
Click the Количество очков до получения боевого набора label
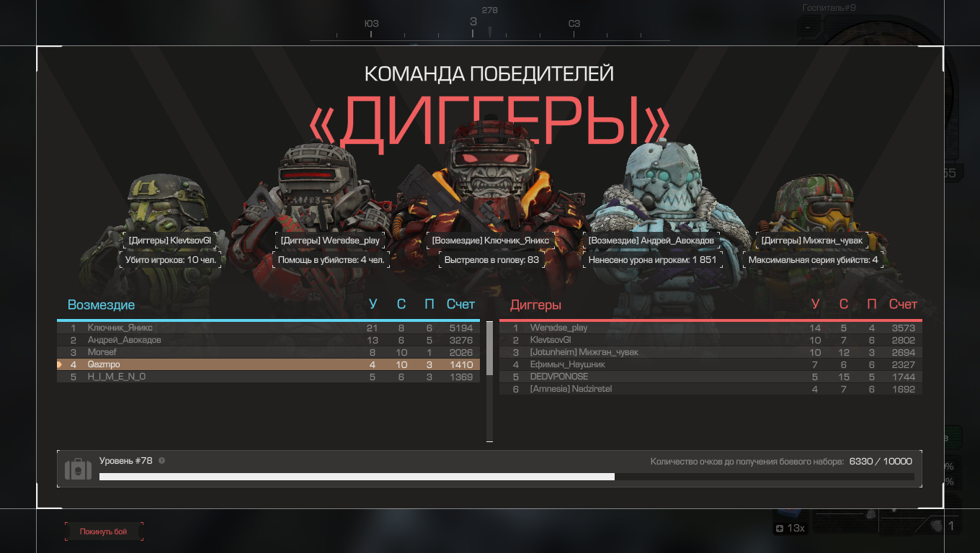[x=747, y=462]
